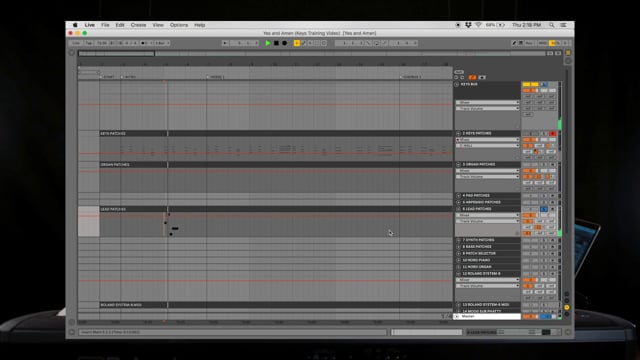
Task: Disarm the red KEYS PATCHES arm button
Action: click(x=553, y=133)
